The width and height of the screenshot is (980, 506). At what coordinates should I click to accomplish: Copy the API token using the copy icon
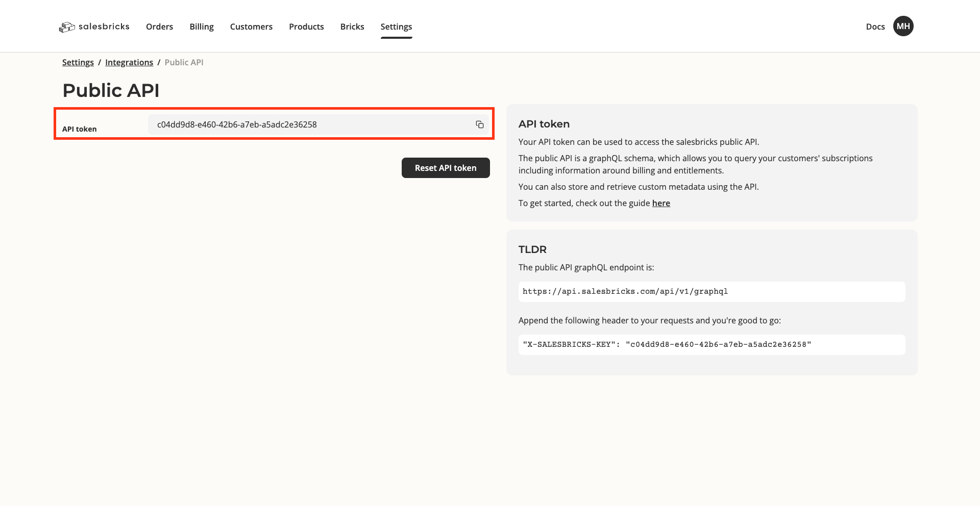(479, 124)
